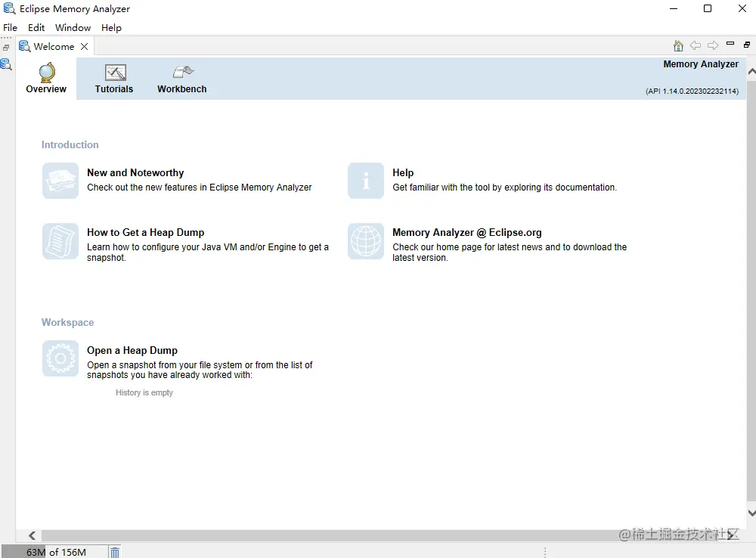
Task: Click the Help info icon
Action: pyautogui.click(x=366, y=181)
